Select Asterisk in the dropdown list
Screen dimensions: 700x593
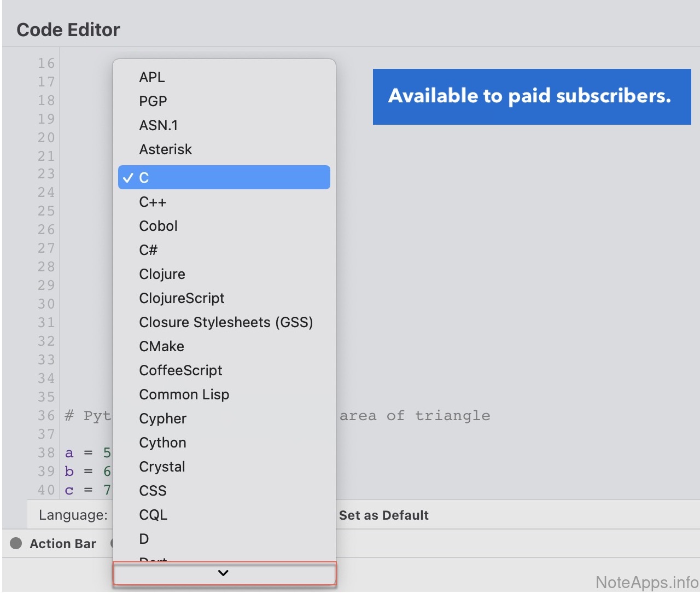[166, 149]
